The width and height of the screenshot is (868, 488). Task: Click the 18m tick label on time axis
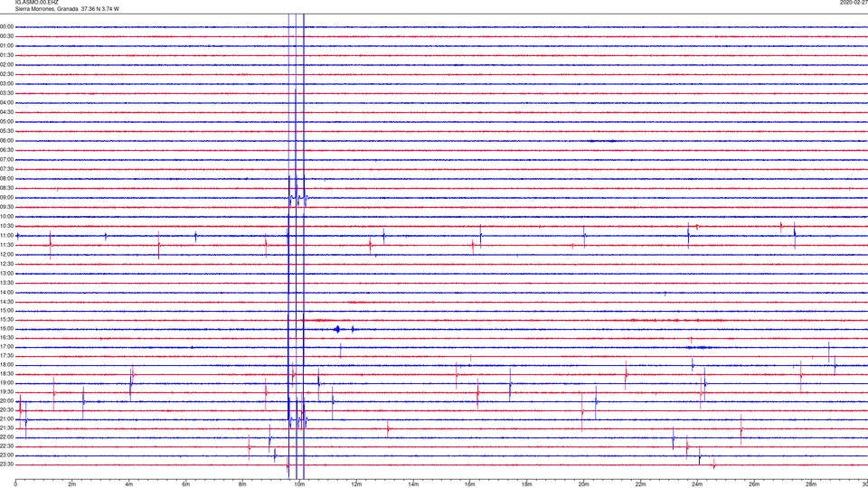526,484
